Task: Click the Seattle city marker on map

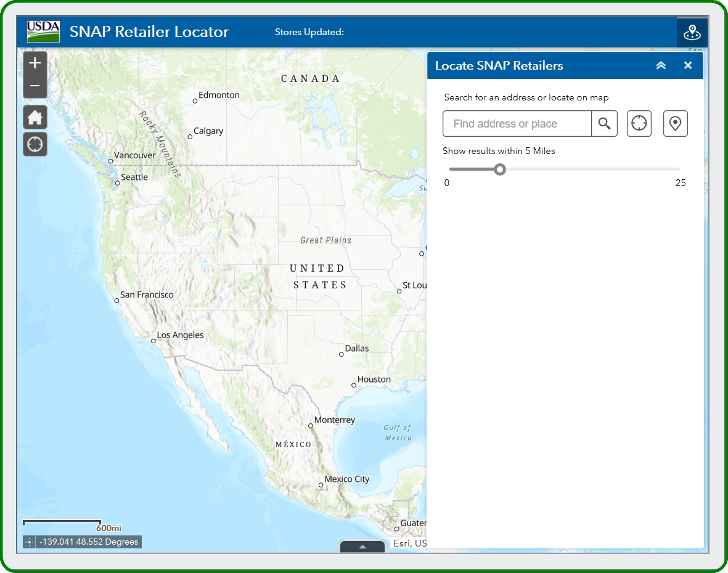Action: tap(117, 183)
